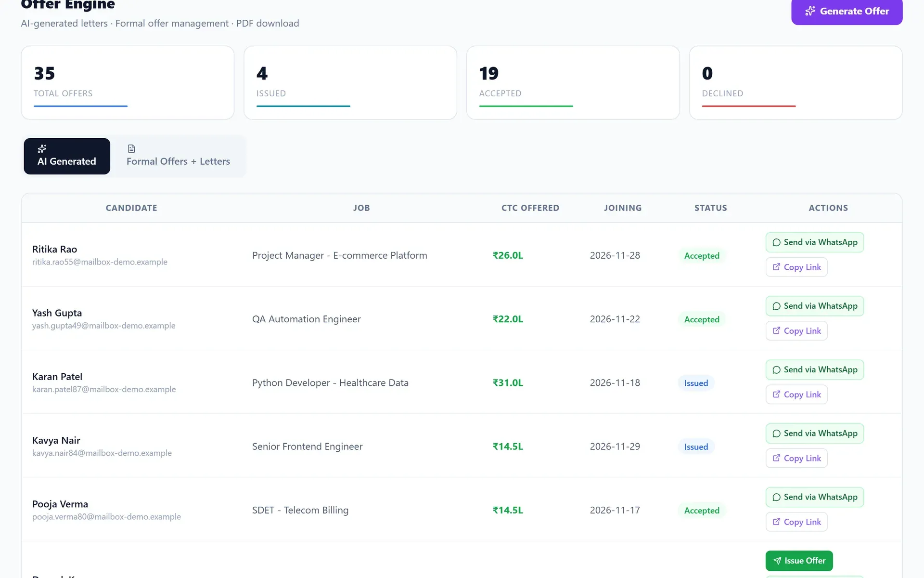
Task: Click job Project Manager - E-commerce Platform
Action: click(340, 255)
